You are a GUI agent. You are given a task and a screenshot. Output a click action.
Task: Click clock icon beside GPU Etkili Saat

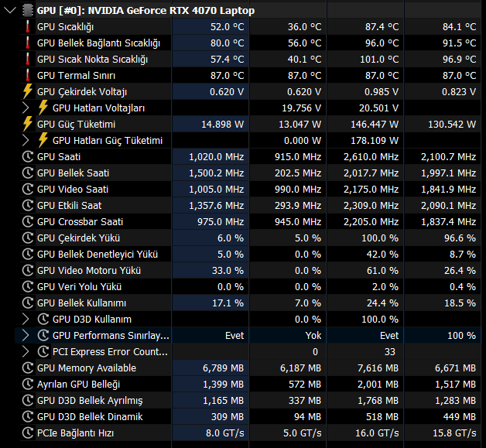[28, 205]
